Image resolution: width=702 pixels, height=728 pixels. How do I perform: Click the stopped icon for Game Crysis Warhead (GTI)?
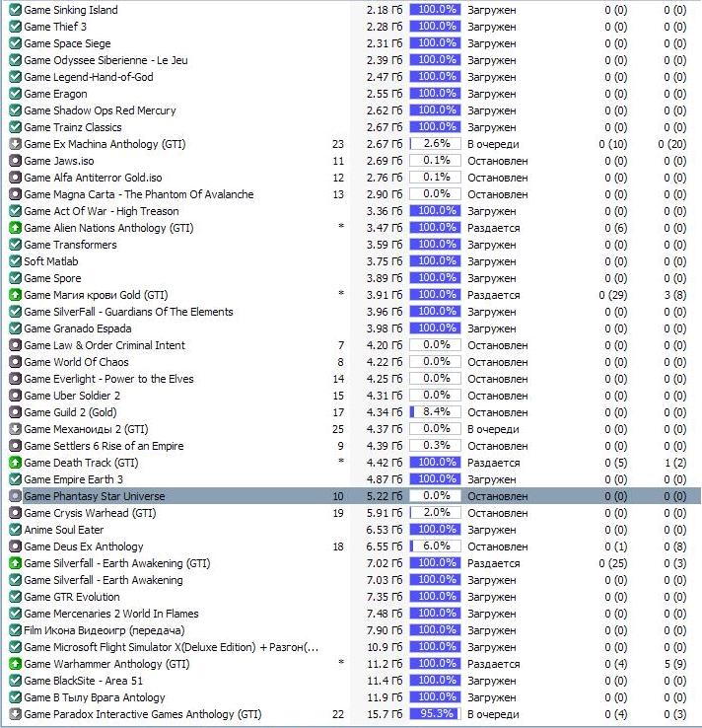pyautogui.click(x=16, y=513)
